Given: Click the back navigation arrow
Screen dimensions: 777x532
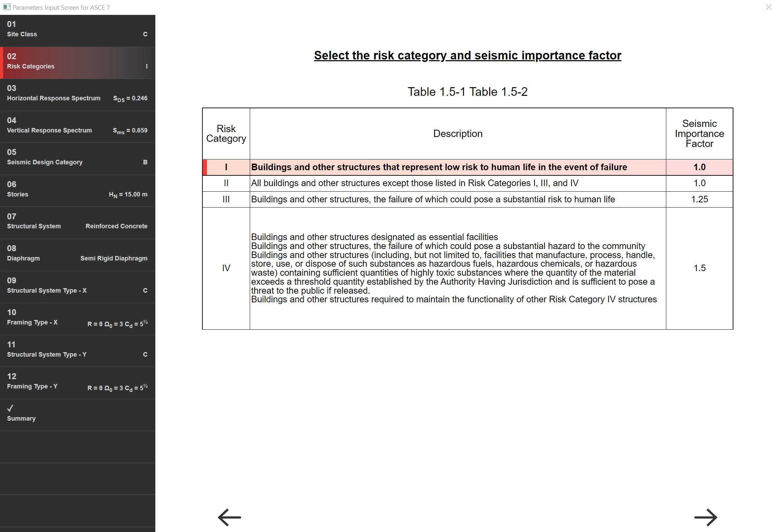Looking at the screenshot, I should coord(229,517).
